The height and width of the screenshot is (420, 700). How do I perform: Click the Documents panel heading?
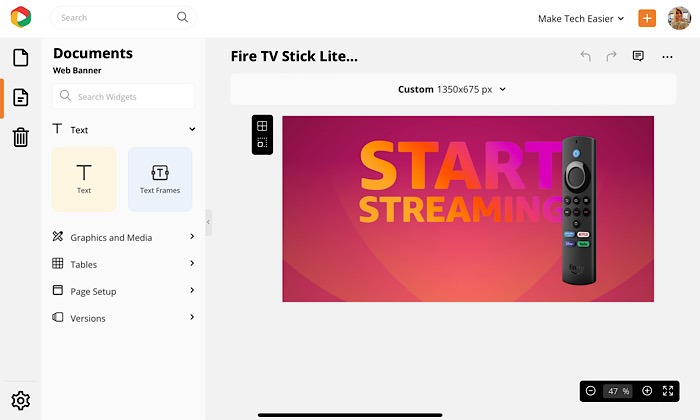tap(93, 53)
